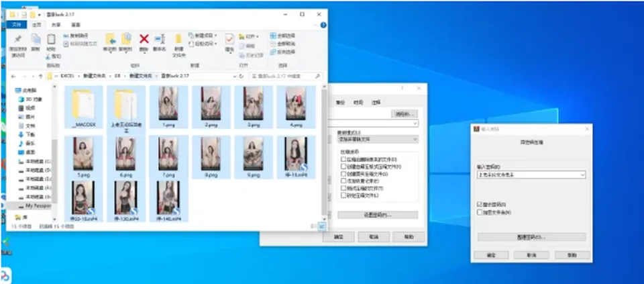Open My Passport drive in sidebar
Screen dimensions: 644x284
[34, 205]
